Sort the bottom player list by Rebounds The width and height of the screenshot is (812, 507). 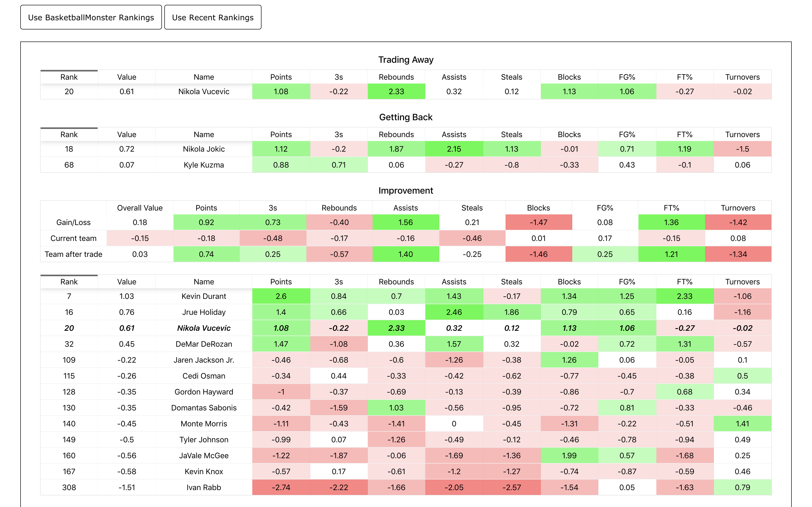pos(396,282)
